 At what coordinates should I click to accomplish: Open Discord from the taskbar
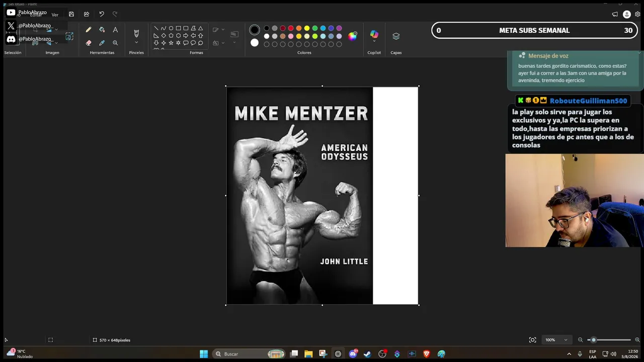tap(353, 354)
